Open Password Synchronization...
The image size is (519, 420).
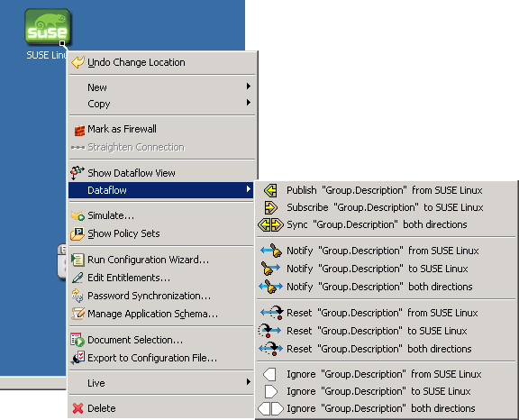click(x=161, y=296)
